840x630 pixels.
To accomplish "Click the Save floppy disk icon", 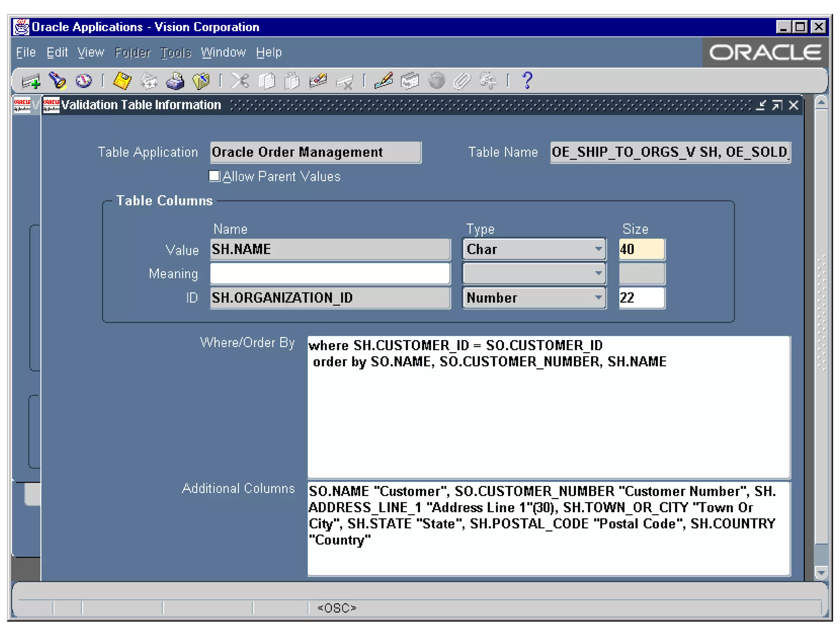I will pyautogui.click(x=122, y=81).
